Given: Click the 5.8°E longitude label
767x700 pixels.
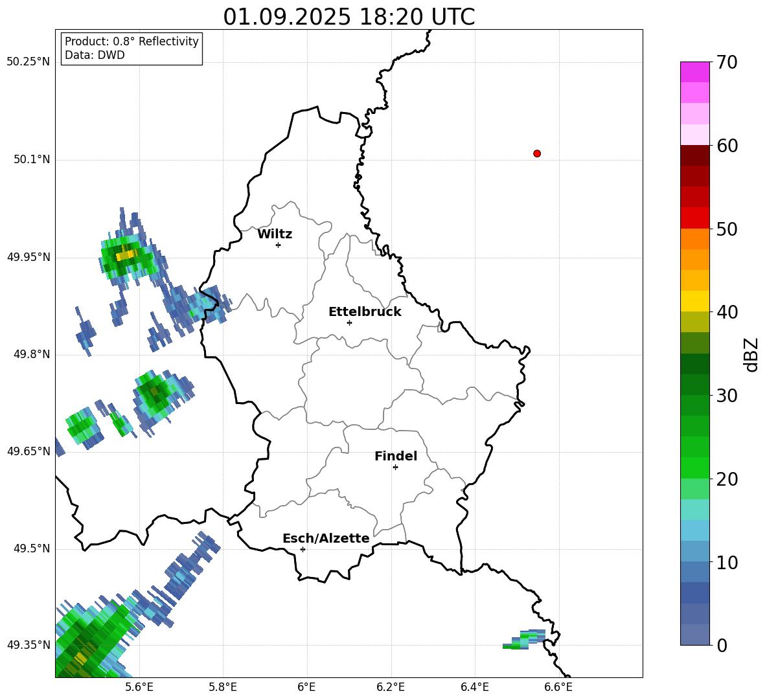Looking at the screenshot, I should [x=223, y=687].
